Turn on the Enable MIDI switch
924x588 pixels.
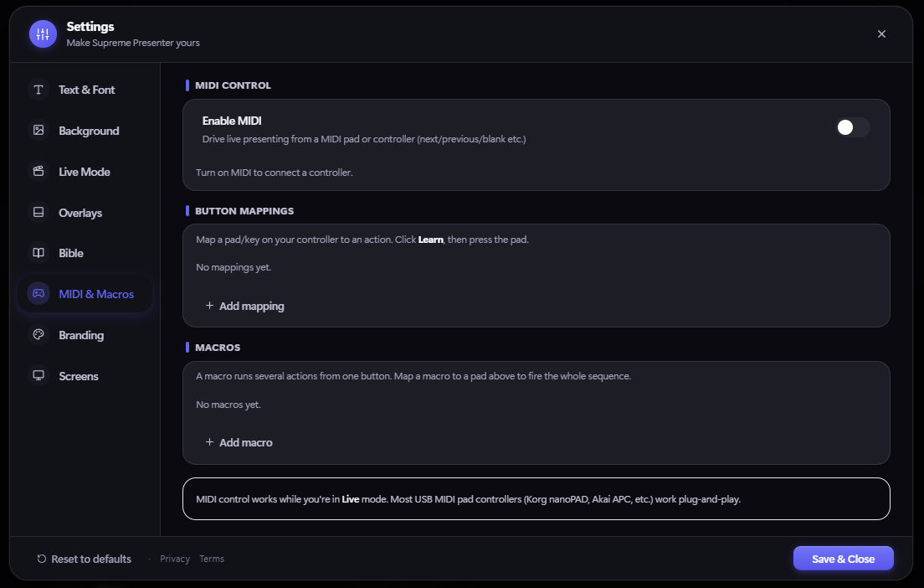[852, 127]
